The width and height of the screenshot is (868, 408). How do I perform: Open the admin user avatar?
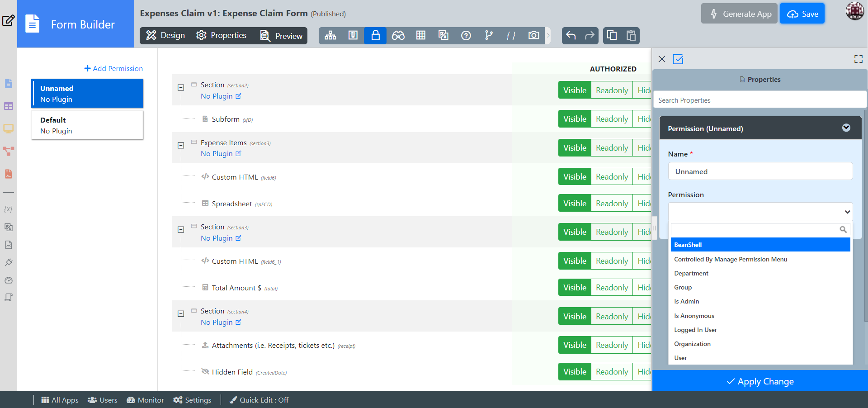click(x=855, y=11)
